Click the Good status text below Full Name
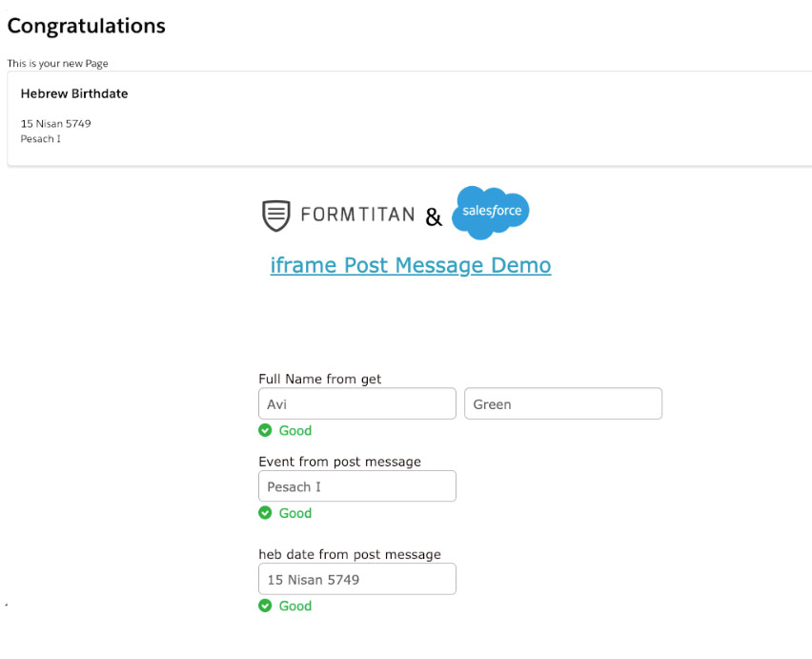The height and width of the screenshot is (659, 812). click(295, 430)
